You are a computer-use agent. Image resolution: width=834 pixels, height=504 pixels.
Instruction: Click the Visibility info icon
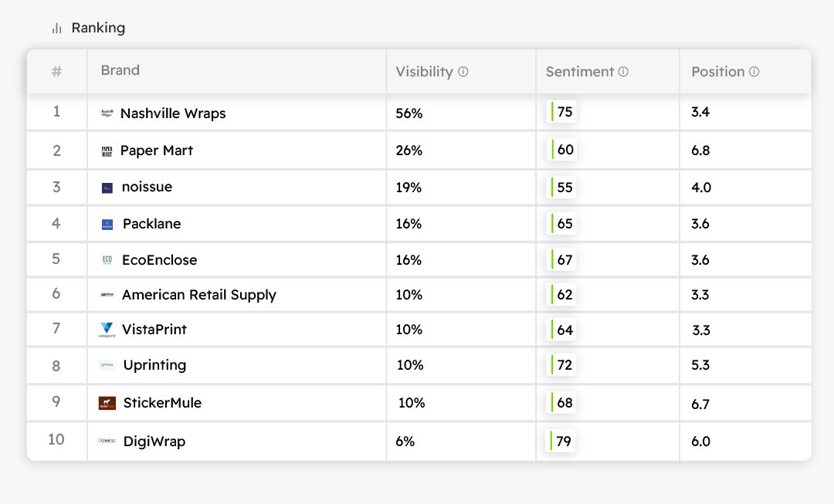pyautogui.click(x=463, y=72)
